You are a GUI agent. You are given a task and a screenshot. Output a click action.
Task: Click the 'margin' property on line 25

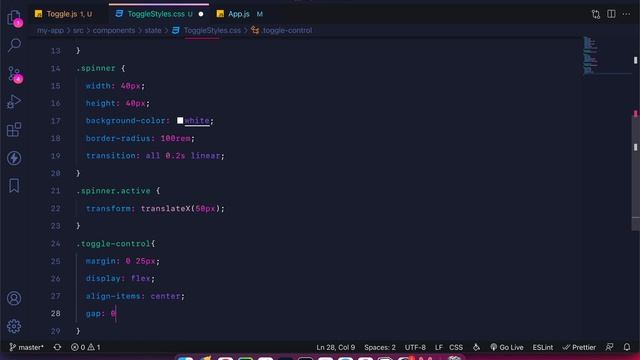pyautogui.click(x=100, y=261)
